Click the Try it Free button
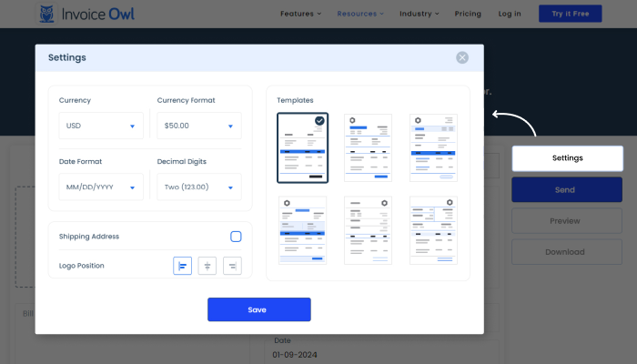This screenshot has height=364, width=637. (571, 14)
